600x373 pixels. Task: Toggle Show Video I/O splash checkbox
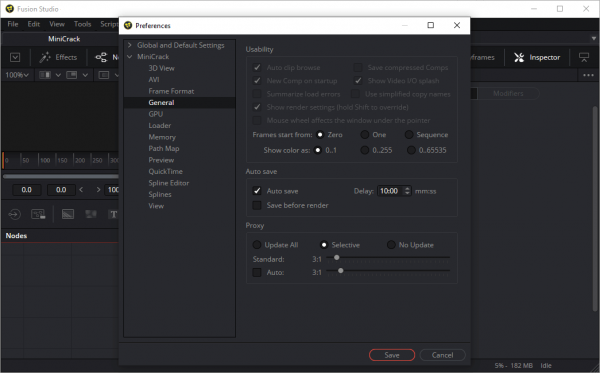358,80
